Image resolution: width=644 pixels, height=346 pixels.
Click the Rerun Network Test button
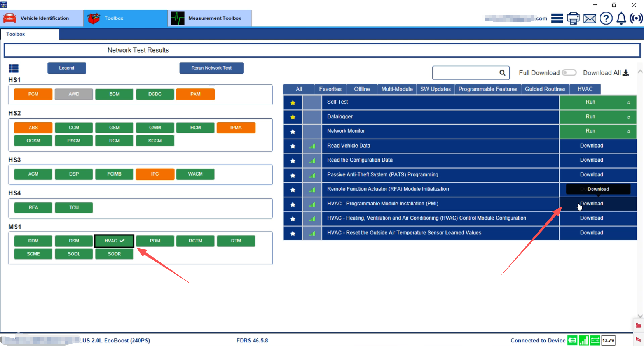(x=211, y=68)
